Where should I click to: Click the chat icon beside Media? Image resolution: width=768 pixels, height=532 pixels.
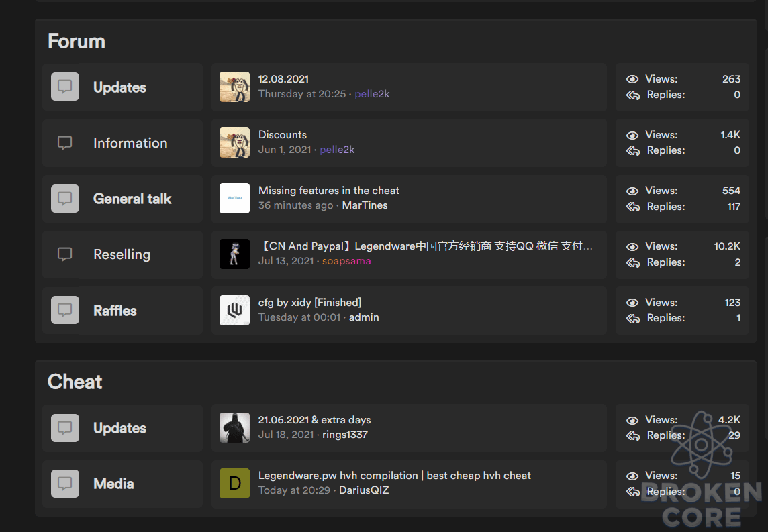point(65,484)
